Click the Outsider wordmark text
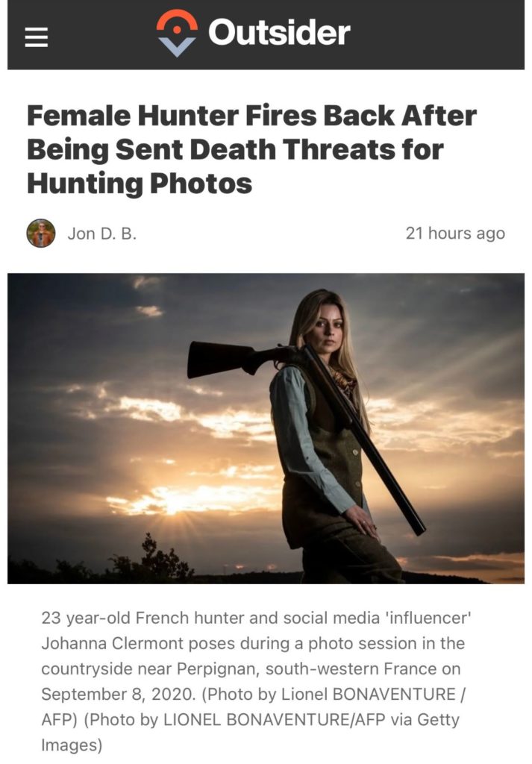 point(279,32)
